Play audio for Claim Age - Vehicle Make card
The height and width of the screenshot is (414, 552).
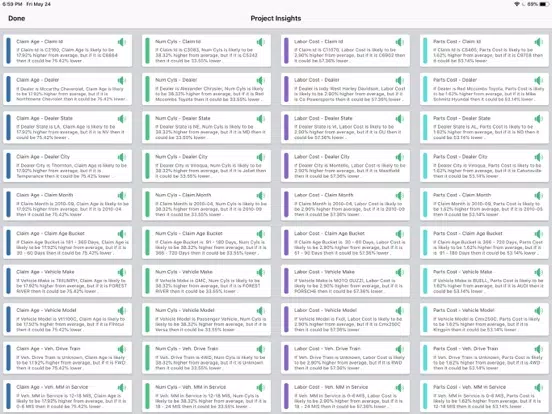122,272
